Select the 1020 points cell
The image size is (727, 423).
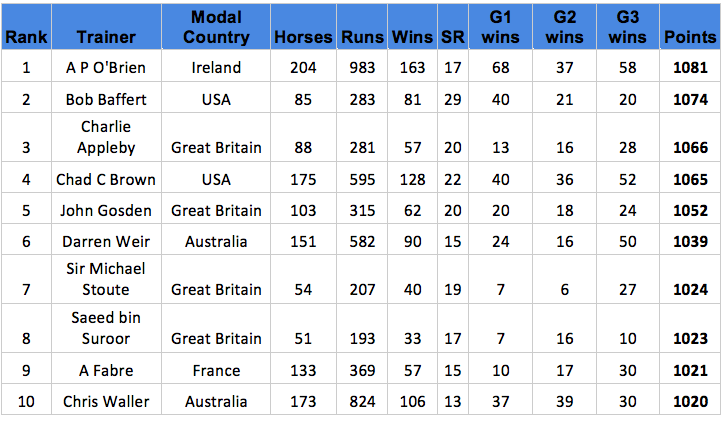point(689,401)
